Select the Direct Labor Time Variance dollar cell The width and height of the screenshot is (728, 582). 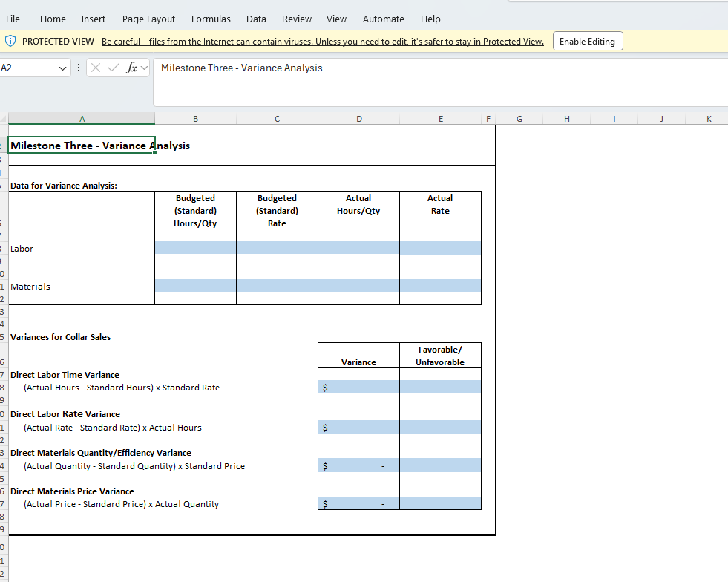[358, 388]
